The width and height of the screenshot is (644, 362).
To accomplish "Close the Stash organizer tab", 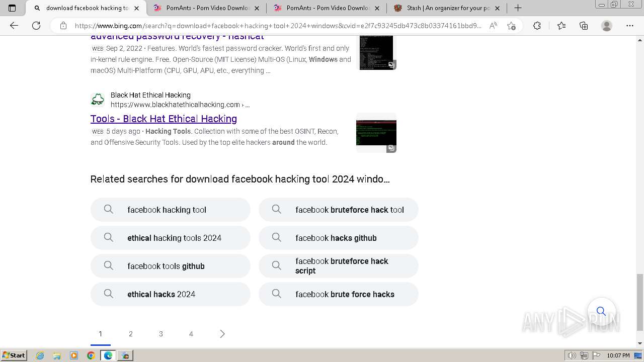I will [x=498, y=8].
